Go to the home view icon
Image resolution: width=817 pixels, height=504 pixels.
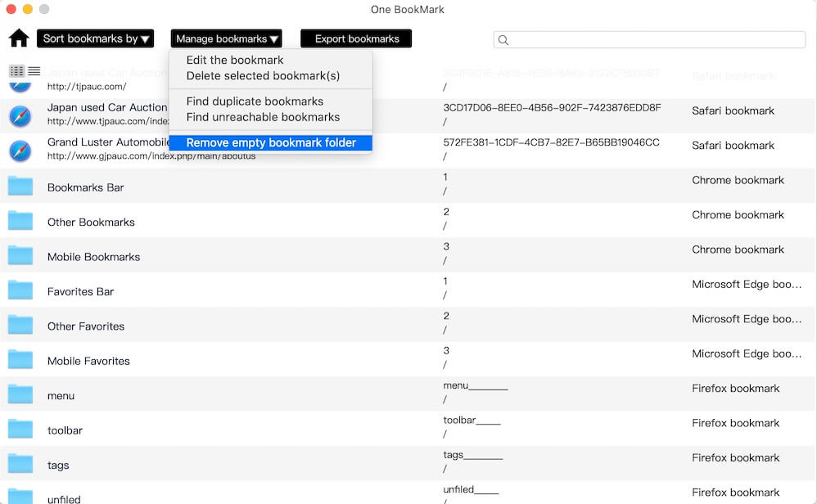(19, 38)
